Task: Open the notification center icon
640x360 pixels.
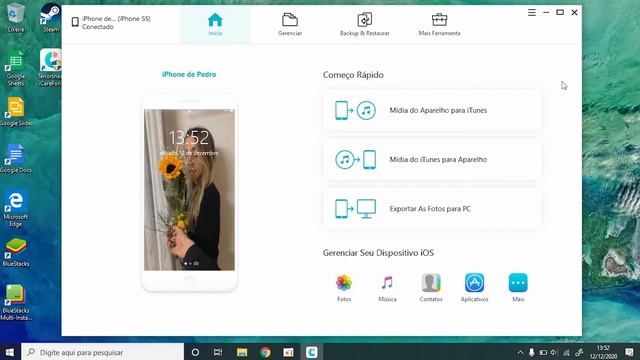Action: click(x=629, y=352)
